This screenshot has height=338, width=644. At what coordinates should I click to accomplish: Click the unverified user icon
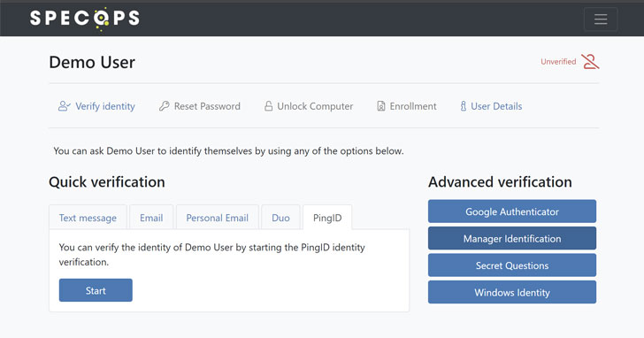590,62
